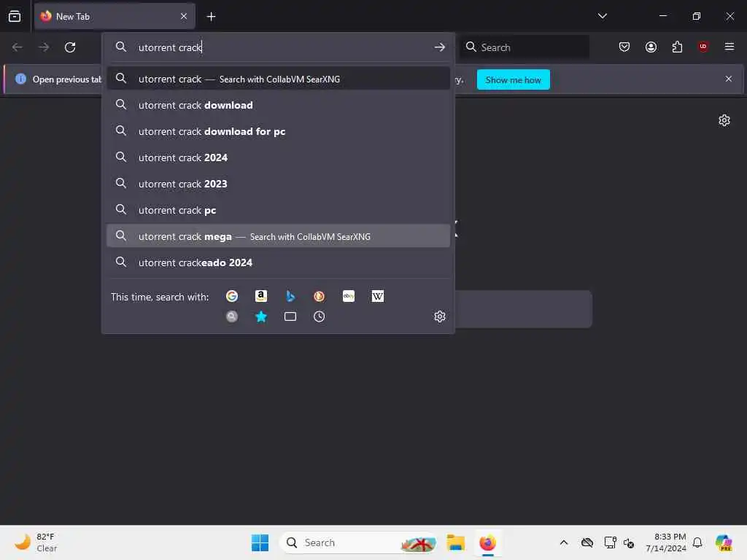Open File Explorer from the taskbar
The width and height of the screenshot is (747, 560).
455,542
